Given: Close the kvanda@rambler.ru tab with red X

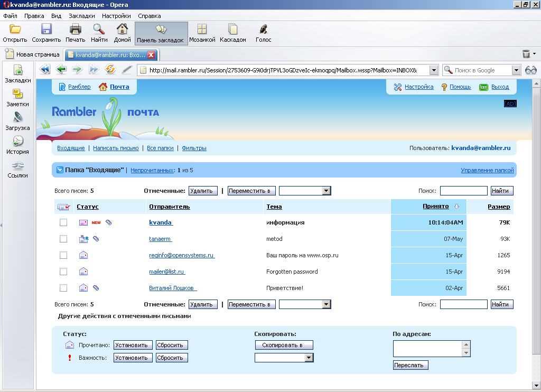Looking at the screenshot, I should tap(151, 55).
